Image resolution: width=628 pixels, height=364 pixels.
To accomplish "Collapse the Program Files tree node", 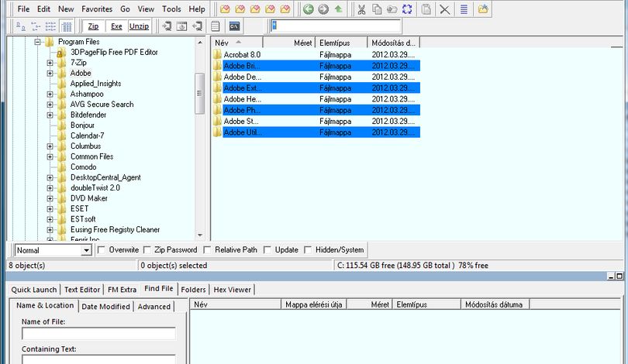I will 38,42.
